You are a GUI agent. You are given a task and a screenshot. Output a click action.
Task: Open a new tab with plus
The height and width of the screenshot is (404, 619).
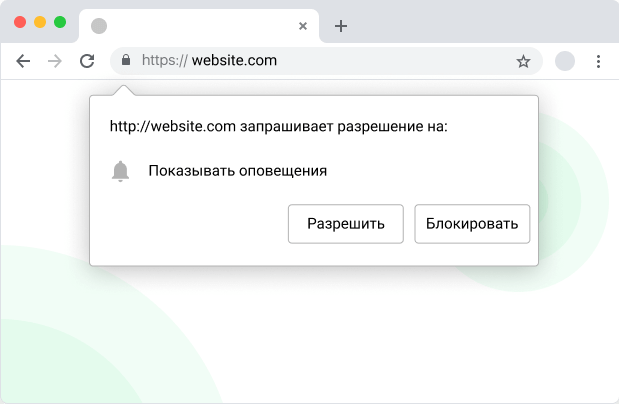pos(341,26)
